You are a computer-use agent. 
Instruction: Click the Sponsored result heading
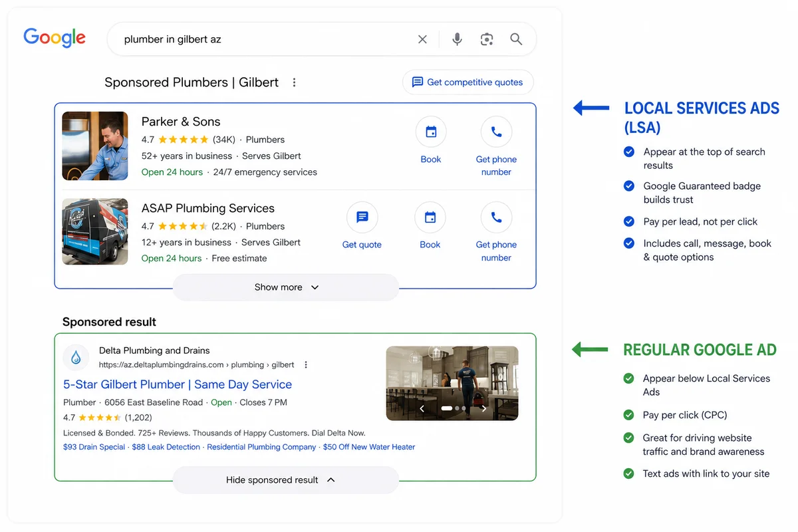(x=109, y=322)
